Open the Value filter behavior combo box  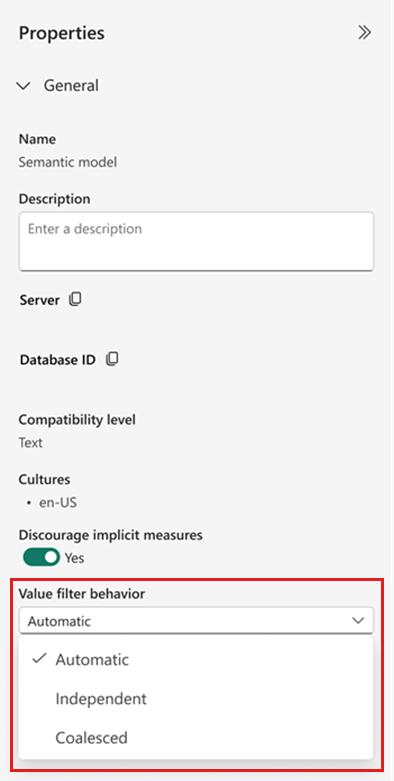click(196, 621)
